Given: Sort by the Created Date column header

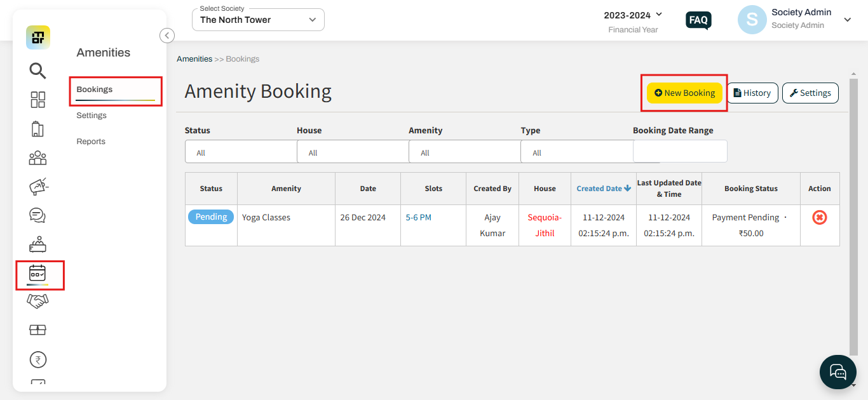Looking at the screenshot, I should click(604, 189).
